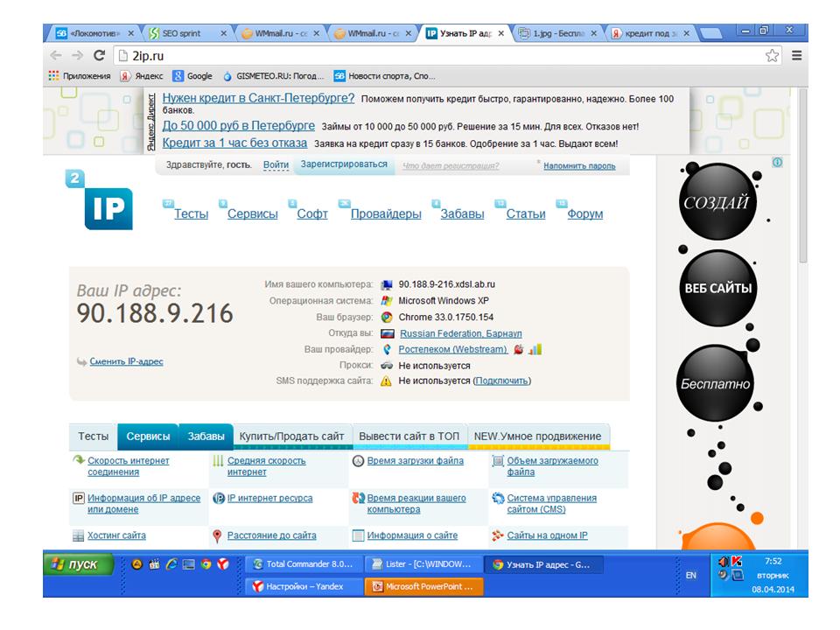Image resolution: width=840 pixels, height=630 pixels.
Task: Open Система управления сайтом (CMS) link
Action: [552, 504]
